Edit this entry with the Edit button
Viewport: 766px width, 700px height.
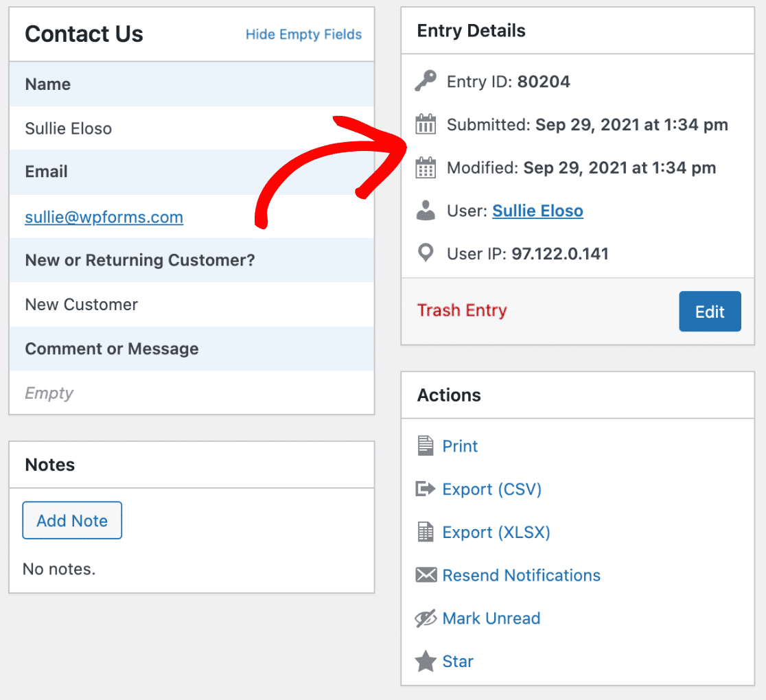click(x=710, y=311)
